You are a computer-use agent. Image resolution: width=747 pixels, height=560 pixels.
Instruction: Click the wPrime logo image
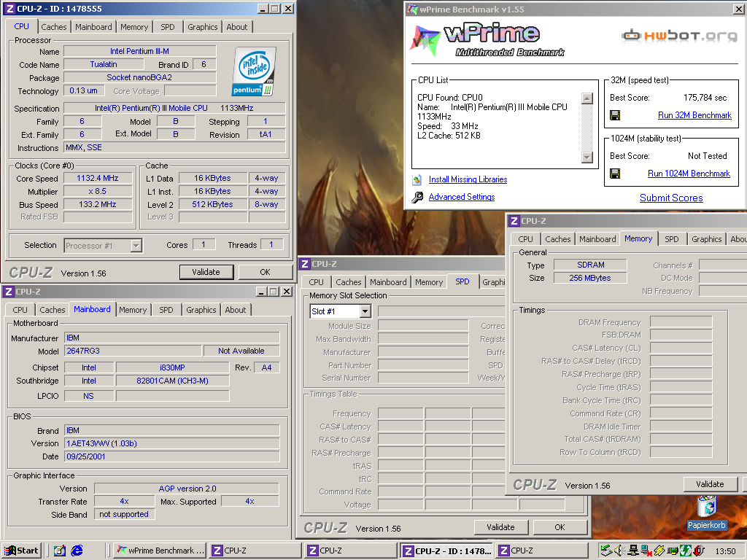click(x=487, y=39)
